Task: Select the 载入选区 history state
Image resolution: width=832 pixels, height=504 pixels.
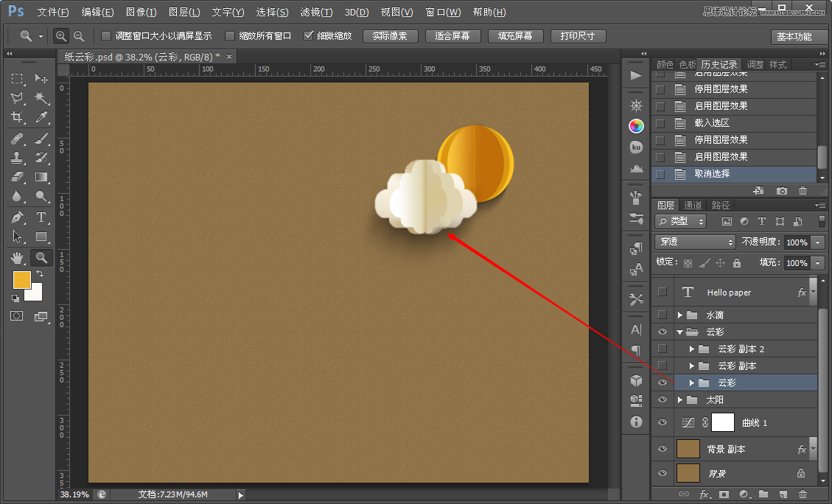Action: click(x=734, y=123)
